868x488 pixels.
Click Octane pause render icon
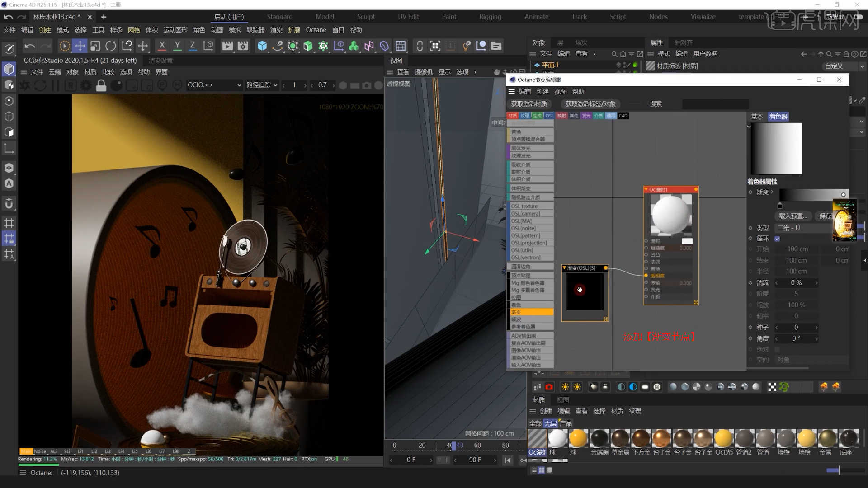55,85
